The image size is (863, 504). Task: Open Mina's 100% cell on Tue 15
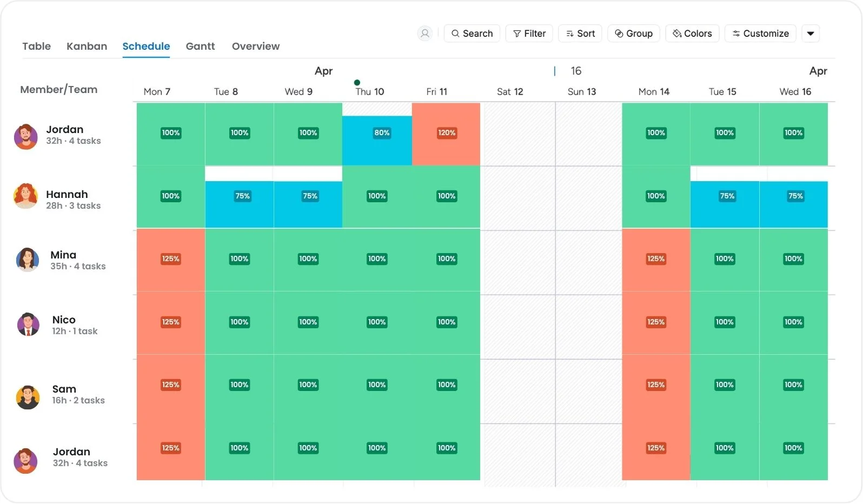(725, 260)
